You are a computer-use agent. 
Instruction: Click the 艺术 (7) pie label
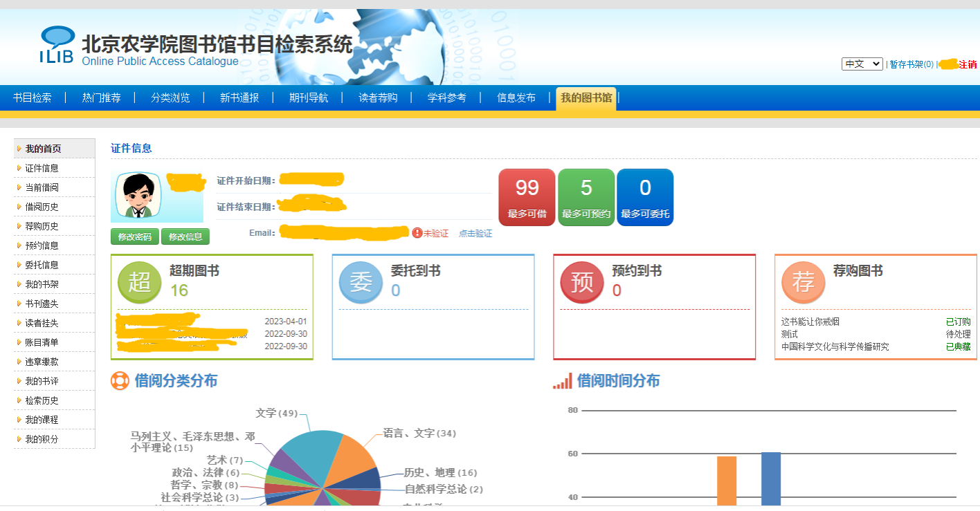(x=225, y=460)
